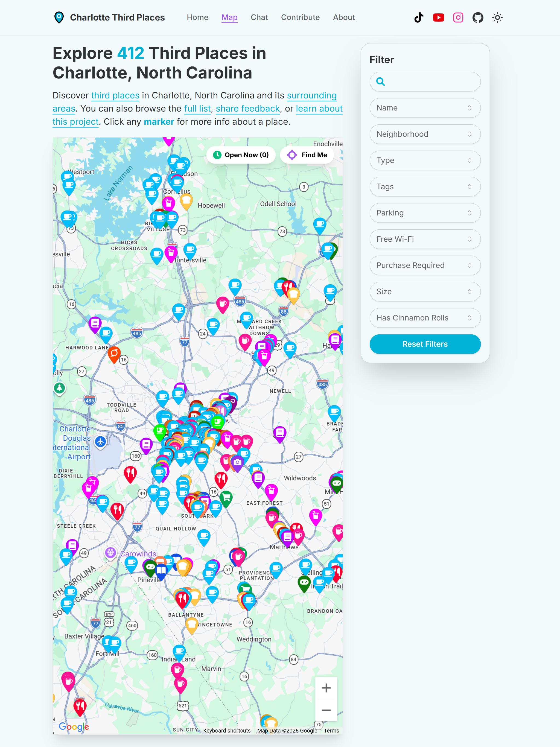Open the About page
The image size is (560, 747).
tap(344, 17)
